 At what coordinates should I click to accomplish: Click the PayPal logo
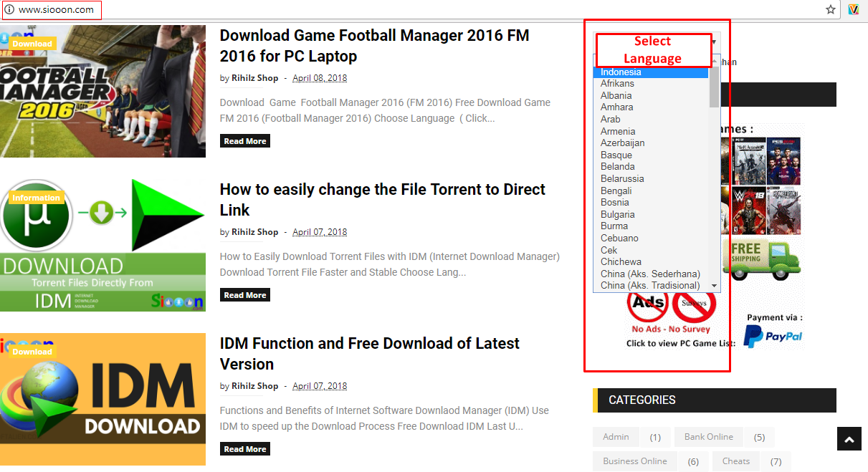(772, 336)
